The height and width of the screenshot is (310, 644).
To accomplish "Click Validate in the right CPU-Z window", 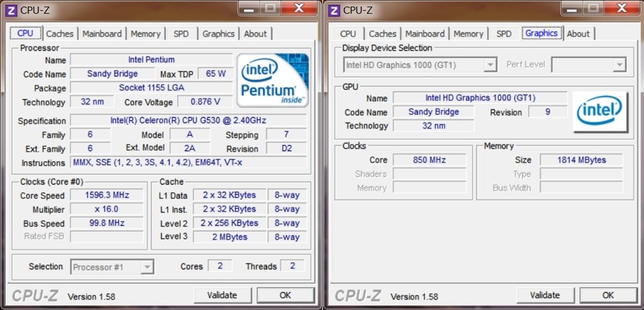I will click(x=545, y=295).
